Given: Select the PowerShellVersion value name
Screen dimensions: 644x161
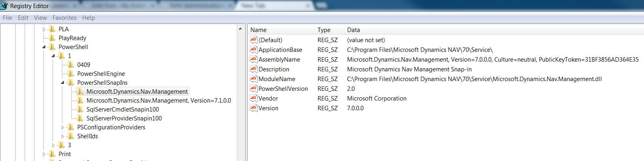Looking at the screenshot, I should click(x=283, y=88).
